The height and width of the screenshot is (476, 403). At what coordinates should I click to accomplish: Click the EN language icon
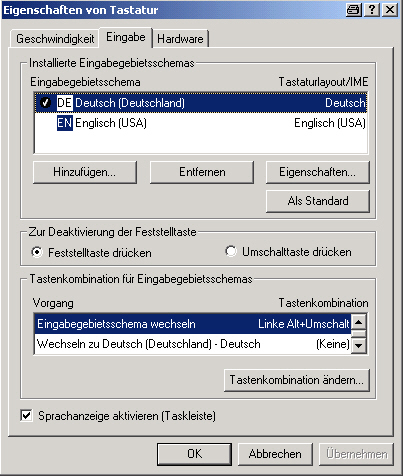[65, 123]
